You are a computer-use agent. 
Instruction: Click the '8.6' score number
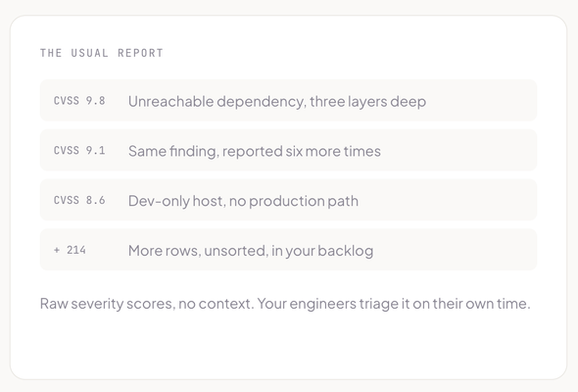(95, 200)
